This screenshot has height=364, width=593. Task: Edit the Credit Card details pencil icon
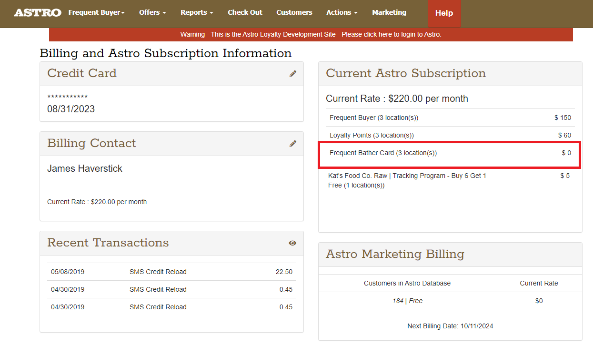292,73
